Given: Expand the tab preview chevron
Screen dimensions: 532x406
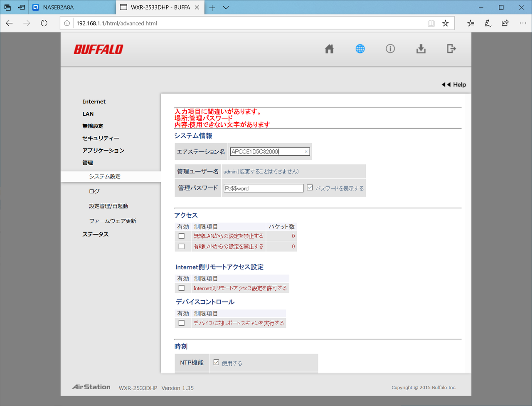Looking at the screenshot, I should coord(226,7).
